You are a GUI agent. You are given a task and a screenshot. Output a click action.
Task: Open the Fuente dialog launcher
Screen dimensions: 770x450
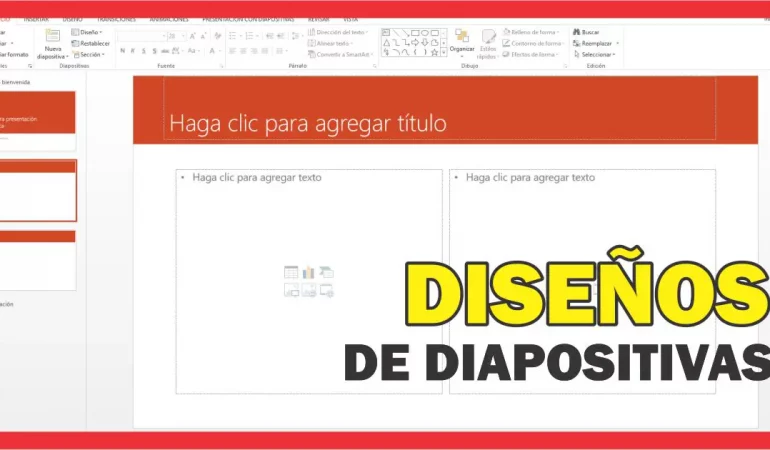[x=221, y=66]
